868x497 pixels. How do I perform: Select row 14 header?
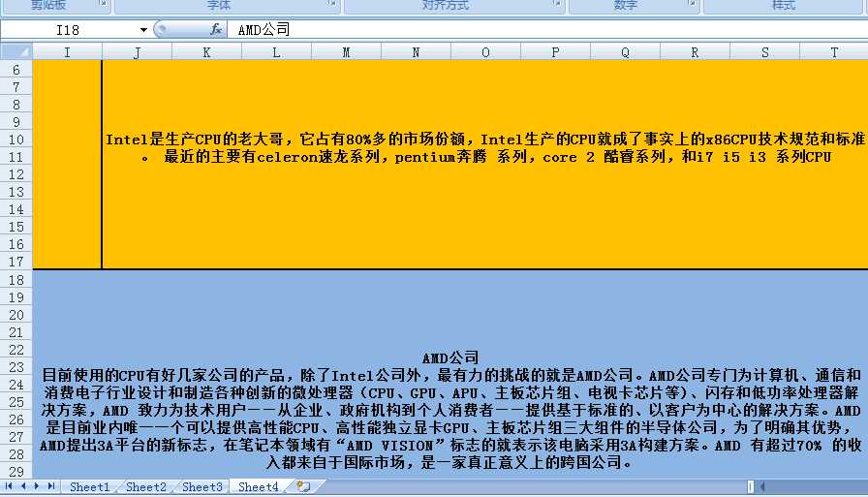click(x=16, y=209)
